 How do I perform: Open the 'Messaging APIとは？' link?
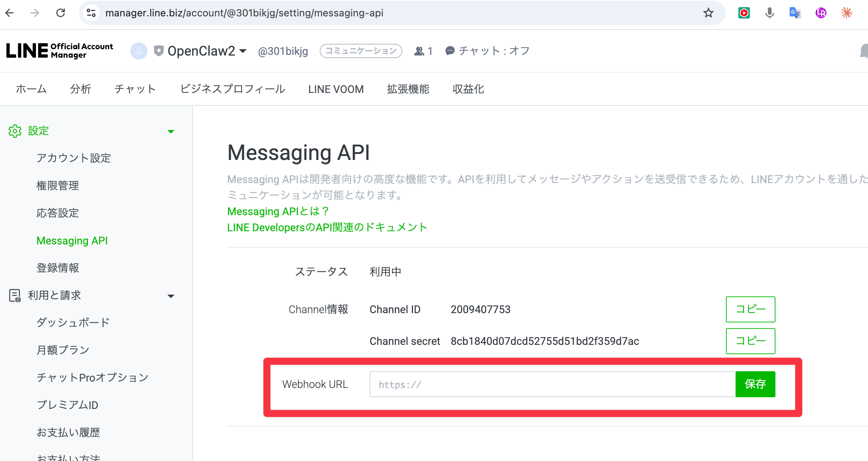click(278, 211)
